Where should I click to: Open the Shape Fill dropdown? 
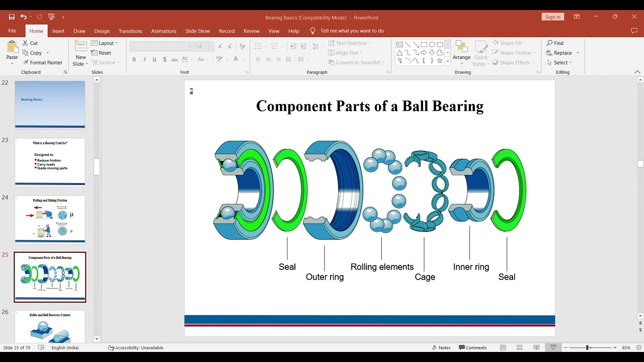pos(509,43)
